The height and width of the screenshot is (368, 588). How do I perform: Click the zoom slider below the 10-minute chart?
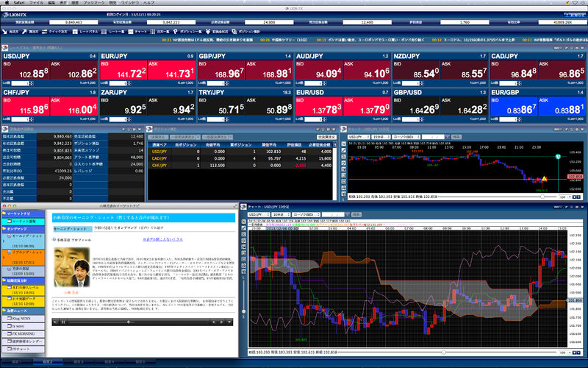point(443,353)
